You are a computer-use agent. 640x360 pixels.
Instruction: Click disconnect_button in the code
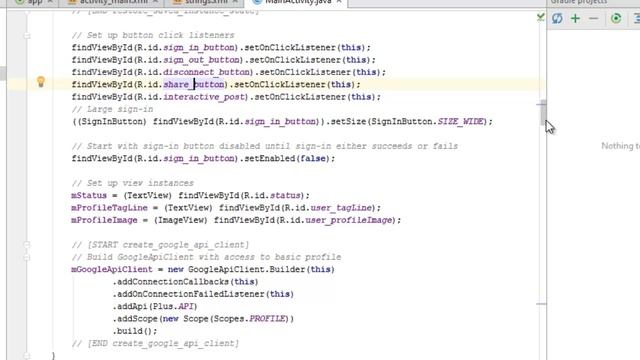pyautogui.click(x=206, y=72)
